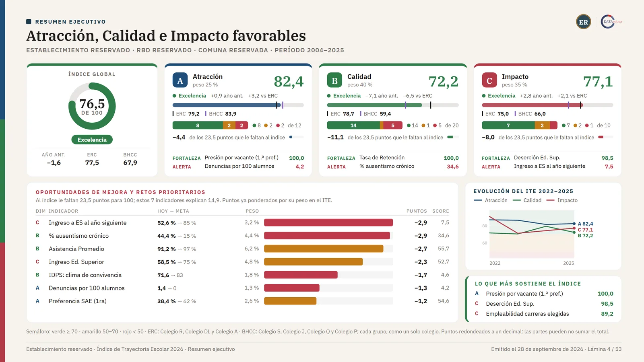Viewport: 644px width, 362px height.
Task: Click the SCORE column header
Action: coord(441,211)
